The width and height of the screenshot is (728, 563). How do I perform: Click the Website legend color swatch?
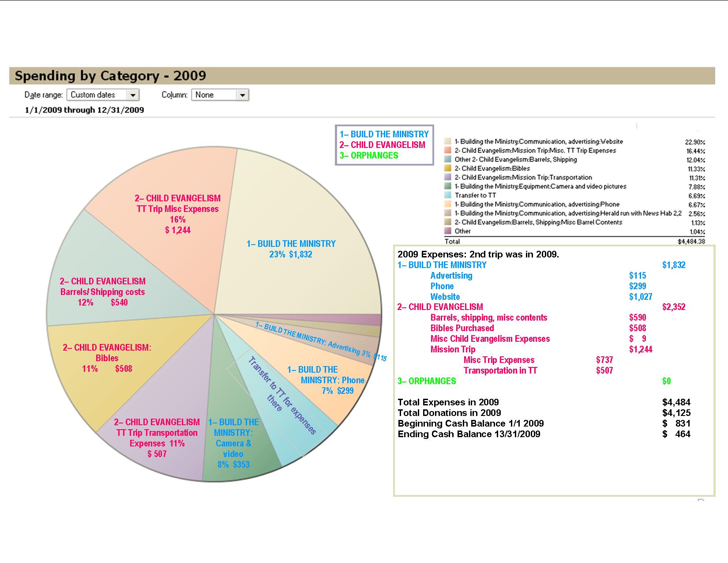point(448,141)
